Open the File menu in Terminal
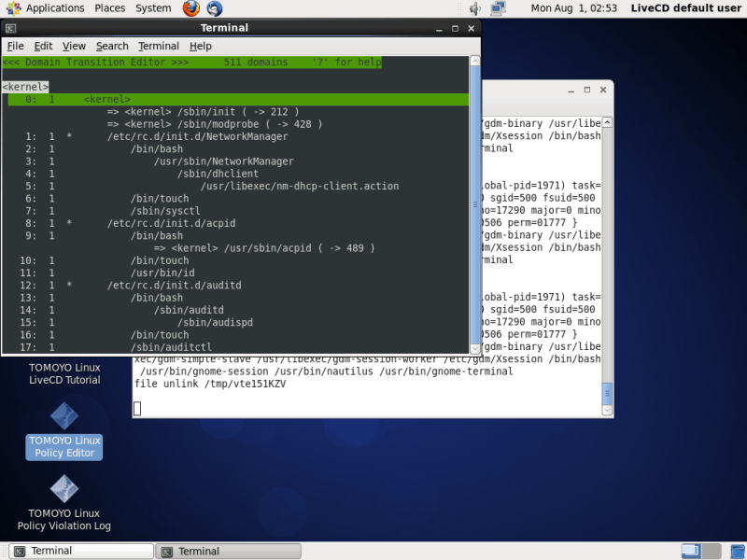This screenshot has width=747, height=560. (15, 46)
